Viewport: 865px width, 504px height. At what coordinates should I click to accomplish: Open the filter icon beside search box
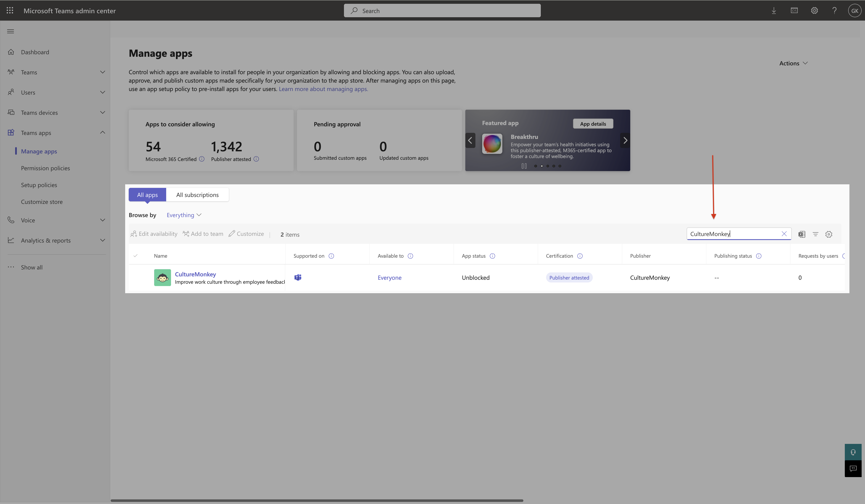[815, 234]
